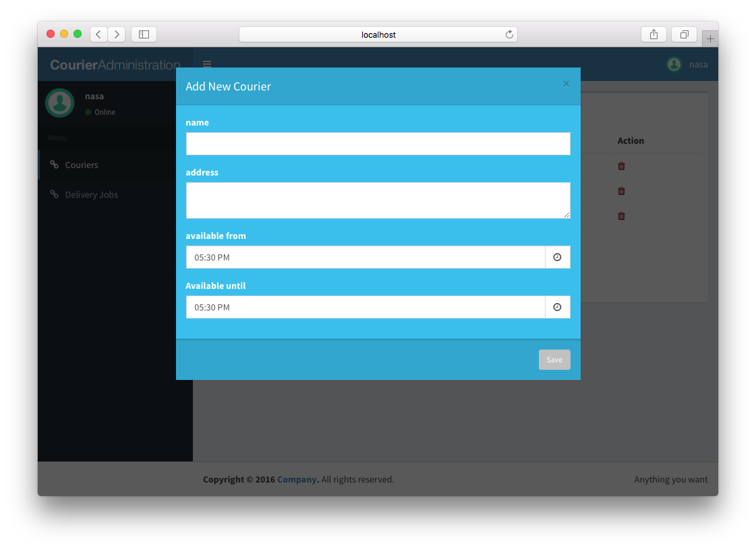Click the Menu sidebar heading
The image size is (756, 550).
point(57,138)
